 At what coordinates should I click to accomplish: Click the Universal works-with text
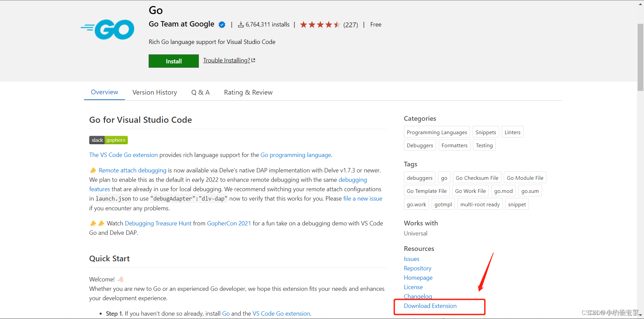click(x=416, y=233)
